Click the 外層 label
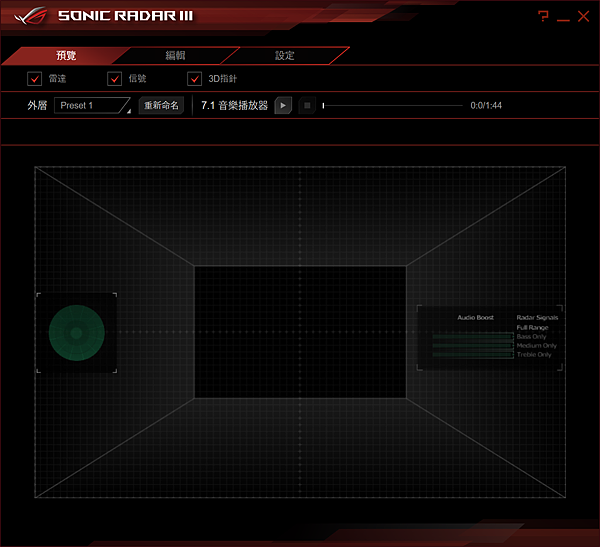Viewport: 600px width, 547px height. click(x=37, y=106)
